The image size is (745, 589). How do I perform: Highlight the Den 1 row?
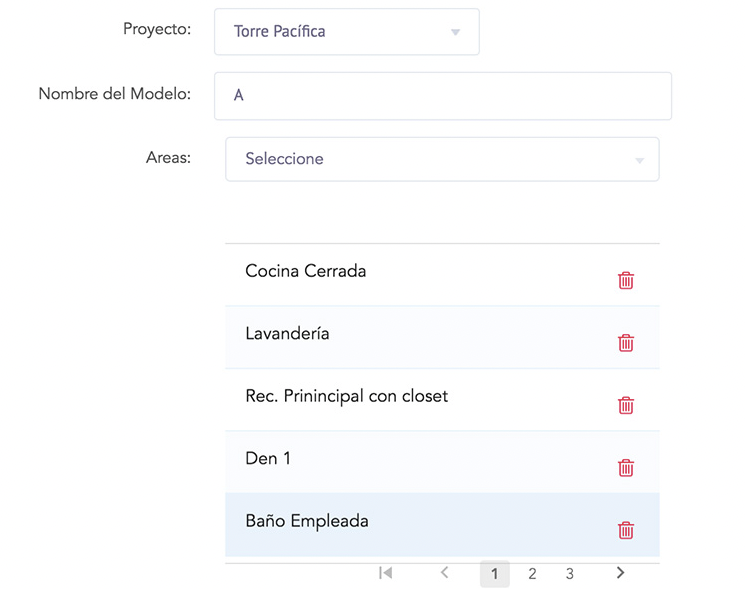pyautogui.click(x=442, y=462)
